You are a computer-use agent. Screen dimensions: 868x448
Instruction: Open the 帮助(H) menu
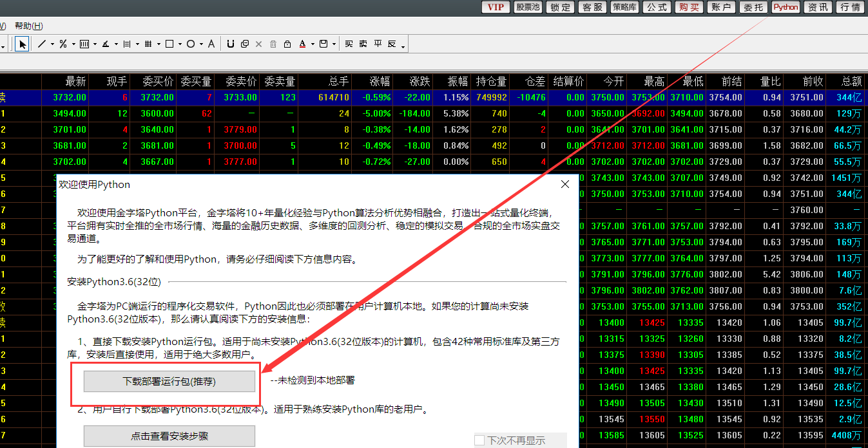pyautogui.click(x=29, y=26)
